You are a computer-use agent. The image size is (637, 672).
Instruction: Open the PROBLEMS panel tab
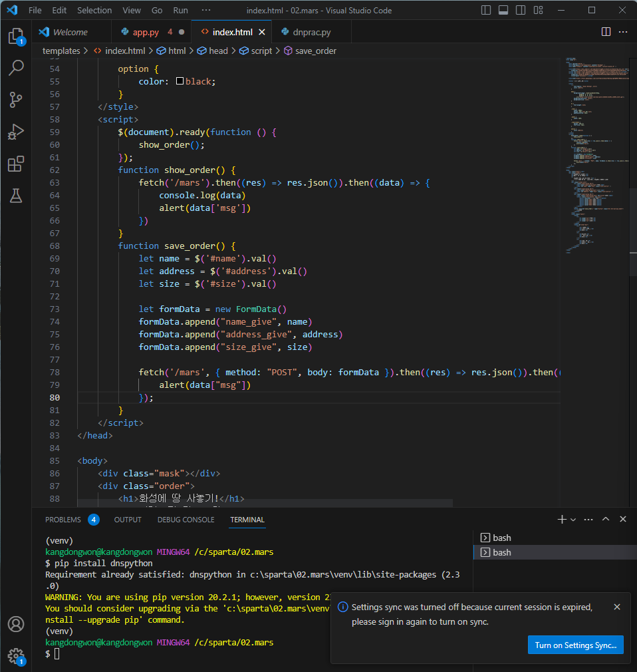[63, 520]
